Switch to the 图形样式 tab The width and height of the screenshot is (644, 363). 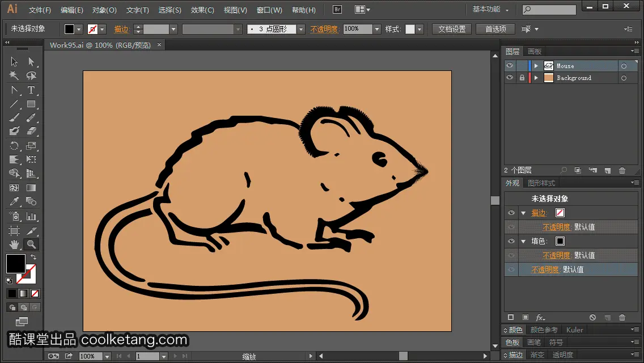(x=541, y=183)
